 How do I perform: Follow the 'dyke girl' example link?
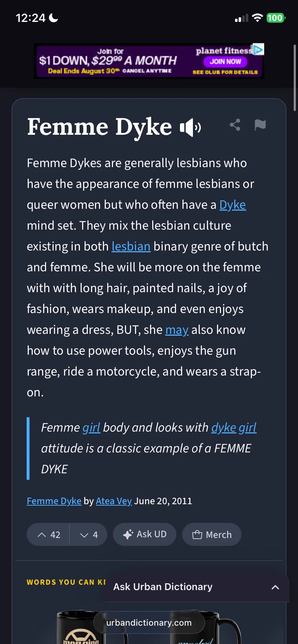click(x=234, y=428)
